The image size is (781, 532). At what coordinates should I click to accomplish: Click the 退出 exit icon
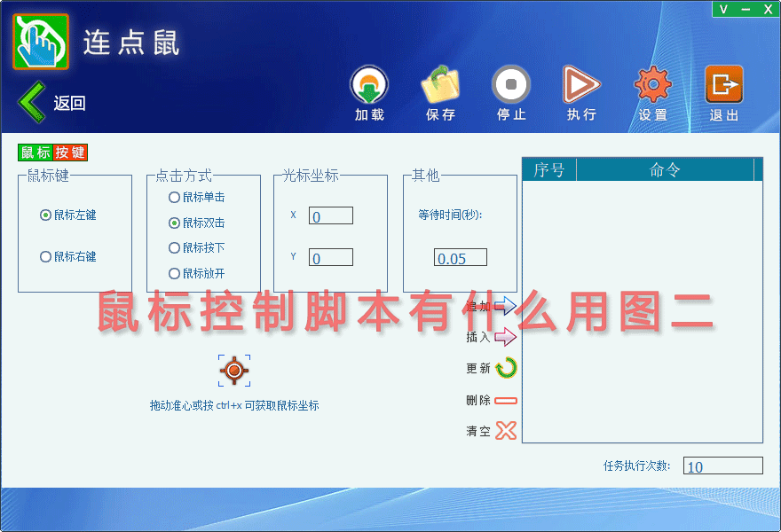[x=724, y=85]
